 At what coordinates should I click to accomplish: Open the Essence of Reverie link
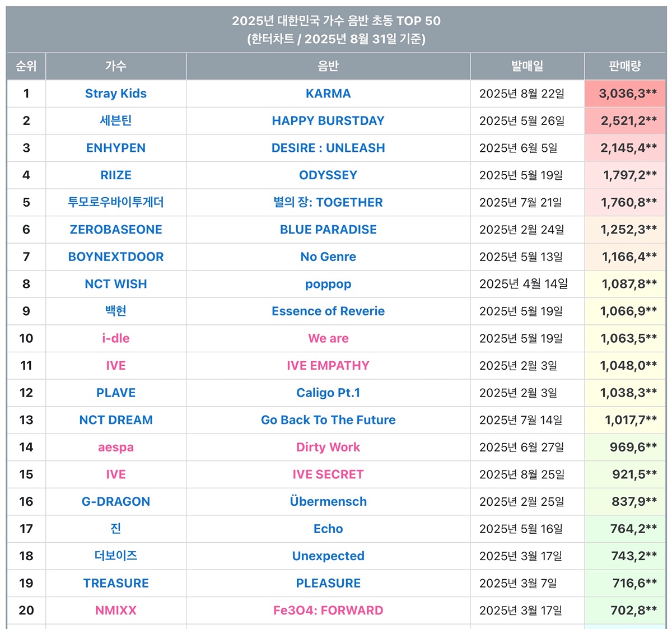(x=328, y=311)
